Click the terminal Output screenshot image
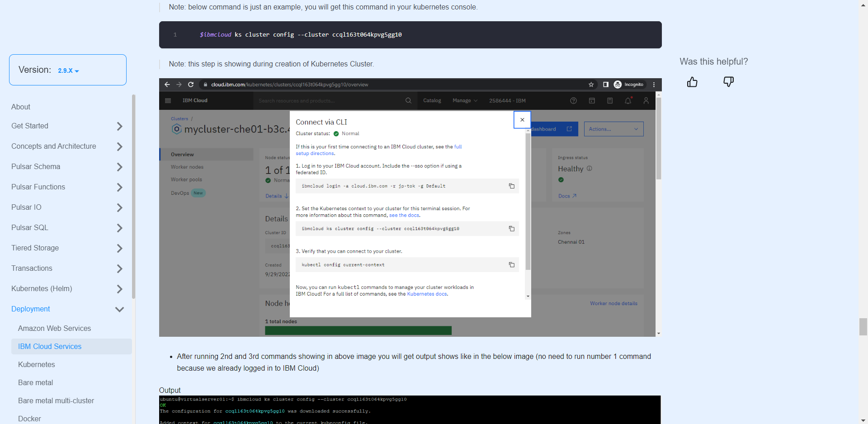The height and width of the screenshot is (424, 868). tap(410, 410)
